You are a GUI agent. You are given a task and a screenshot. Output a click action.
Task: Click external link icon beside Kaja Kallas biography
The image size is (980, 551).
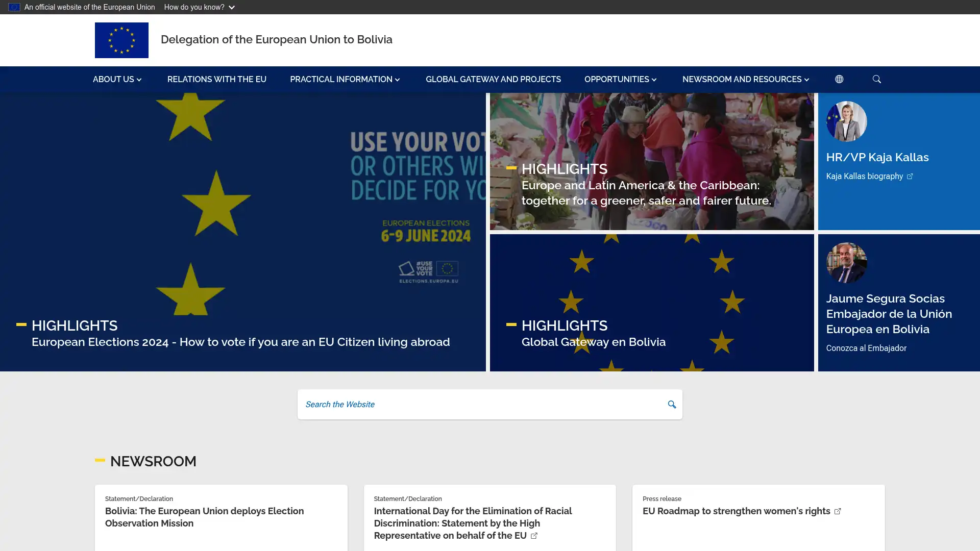[910, 177]
